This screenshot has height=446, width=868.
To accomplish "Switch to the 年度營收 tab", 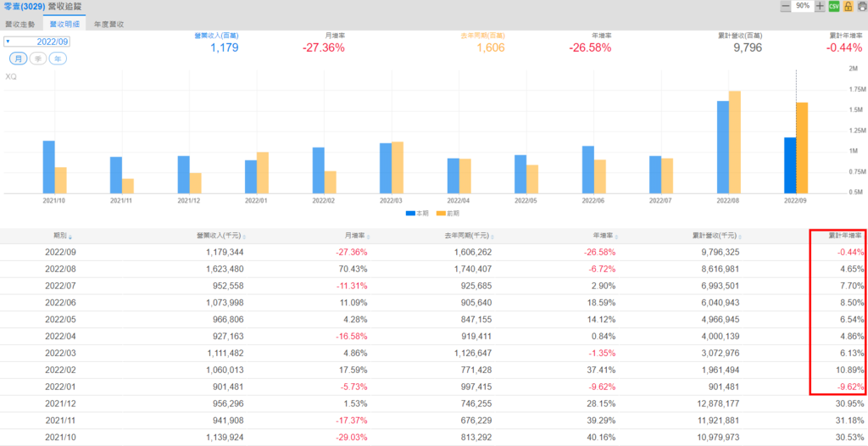I will 109,25.
